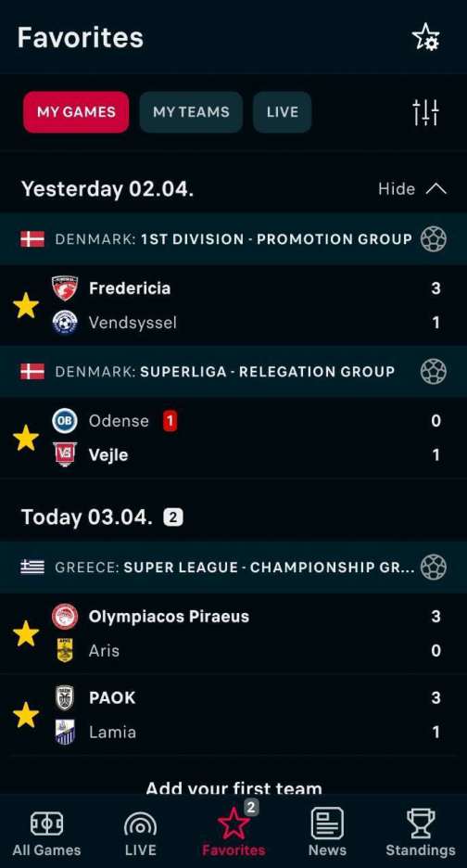Open Greece Super League Championship group header
Screen dimensions: 467x868
coord(233,567)
